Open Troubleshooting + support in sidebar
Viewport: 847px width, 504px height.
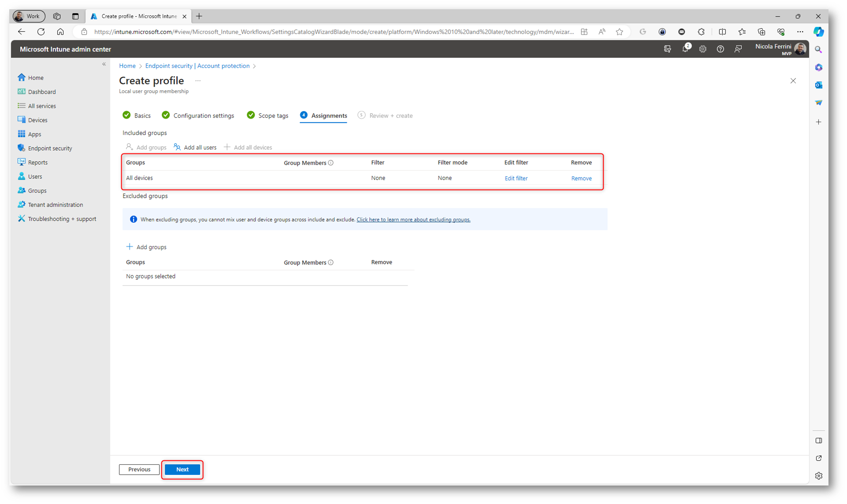pos(62,219)
